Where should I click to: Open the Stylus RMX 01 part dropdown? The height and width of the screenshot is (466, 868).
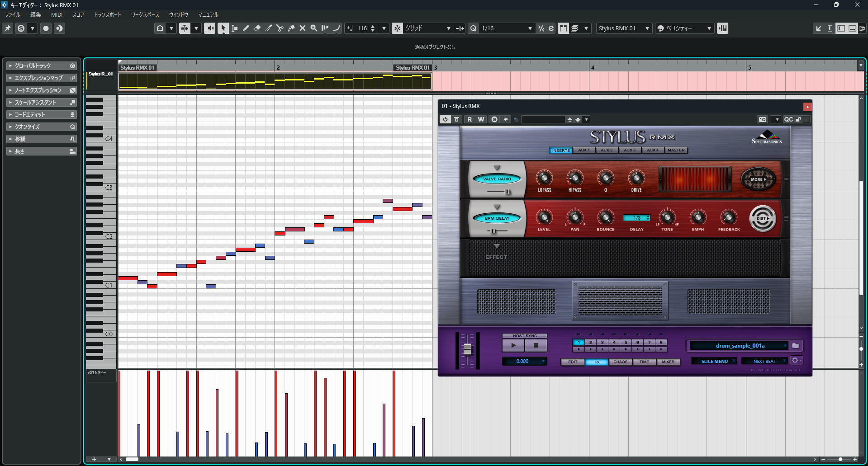click(x=624, y=28)
